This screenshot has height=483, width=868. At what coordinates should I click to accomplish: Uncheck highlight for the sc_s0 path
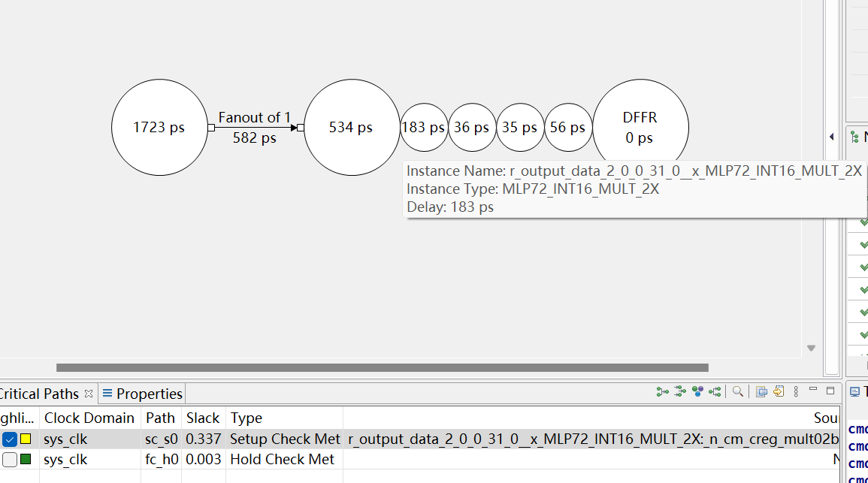[10, 439]
